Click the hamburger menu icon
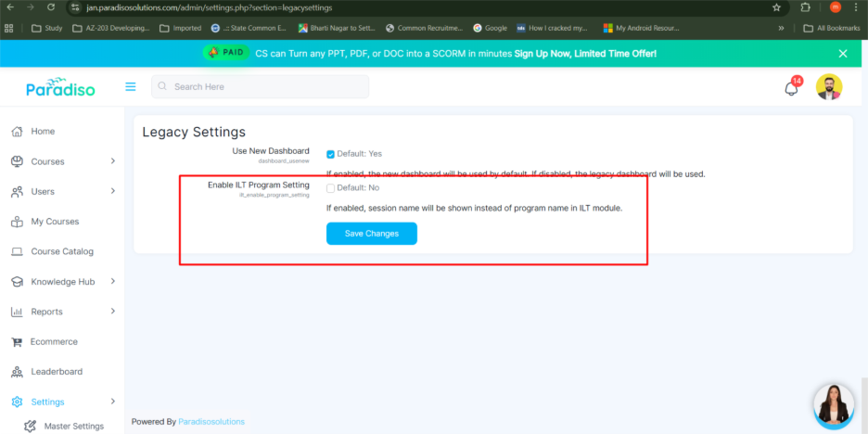The width and height of the screenshot is (868, 434). (131, 86)
